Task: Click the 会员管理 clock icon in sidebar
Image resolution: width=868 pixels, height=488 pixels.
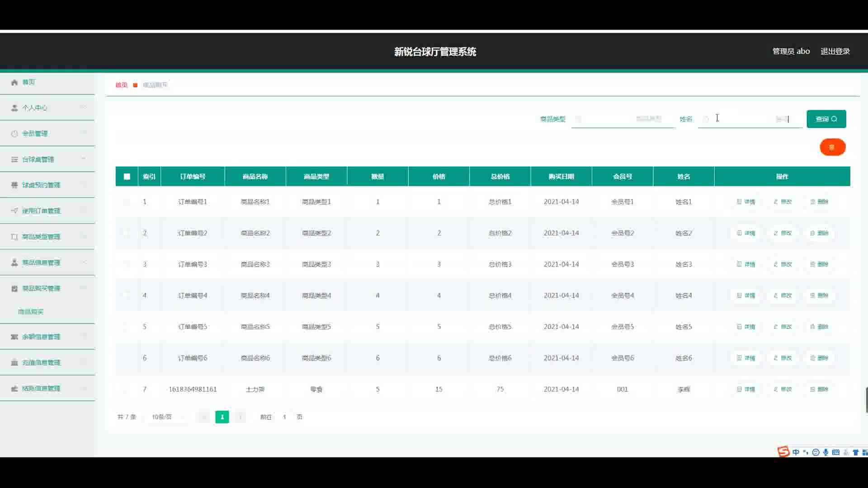Action: pyautogui.click(x=14, y=134)
